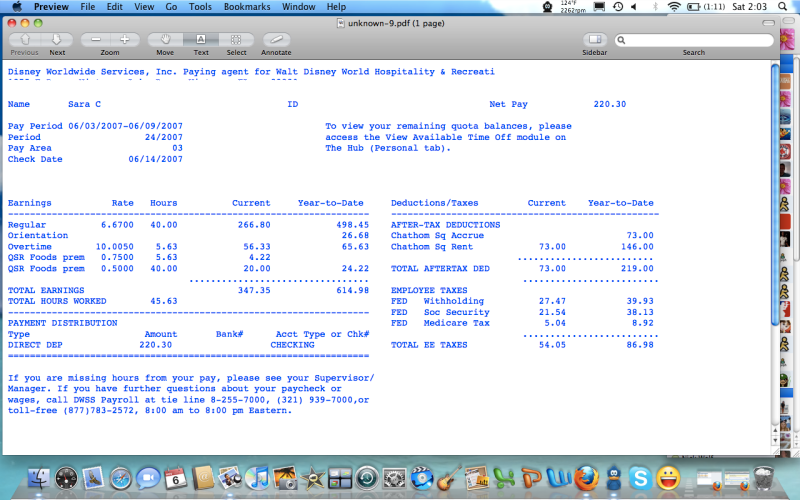This screenshot has width=800, height=500.
Task: Open the View menu
Action: [x=144, y=7]
